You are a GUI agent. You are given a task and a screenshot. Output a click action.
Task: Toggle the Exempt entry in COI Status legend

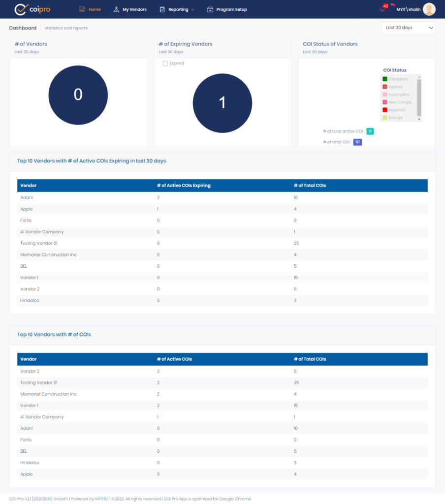(x=396, y=118)
